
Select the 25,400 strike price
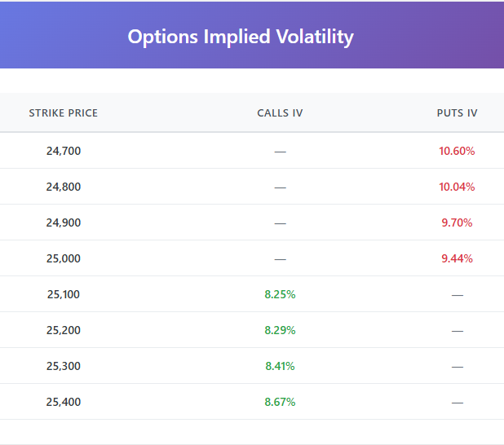(63, 402)
